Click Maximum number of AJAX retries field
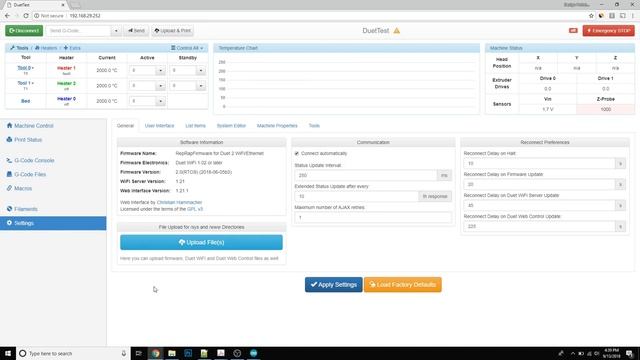Screen dimensions: 640x360 [373, 218]
